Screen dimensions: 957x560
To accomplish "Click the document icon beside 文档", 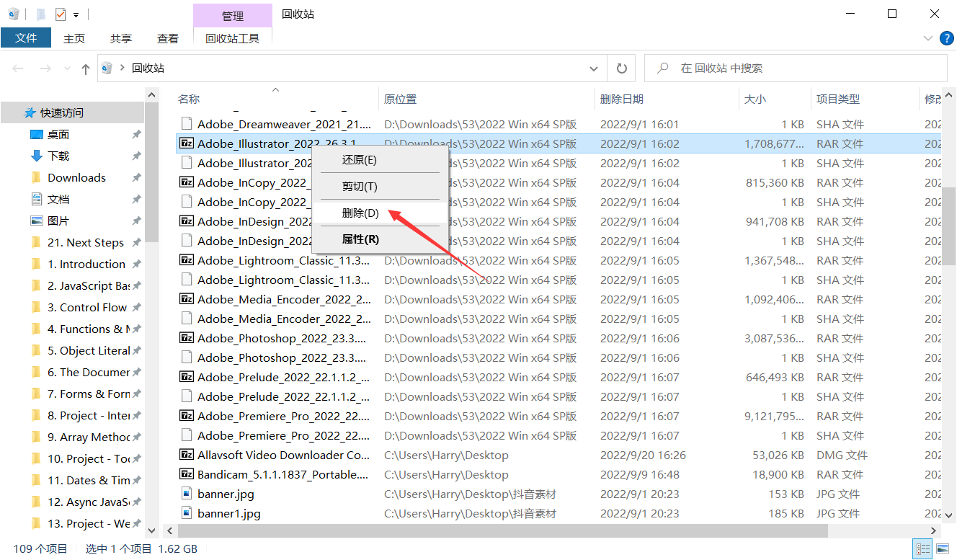I will pyautogui.click(x=37, y=199).
